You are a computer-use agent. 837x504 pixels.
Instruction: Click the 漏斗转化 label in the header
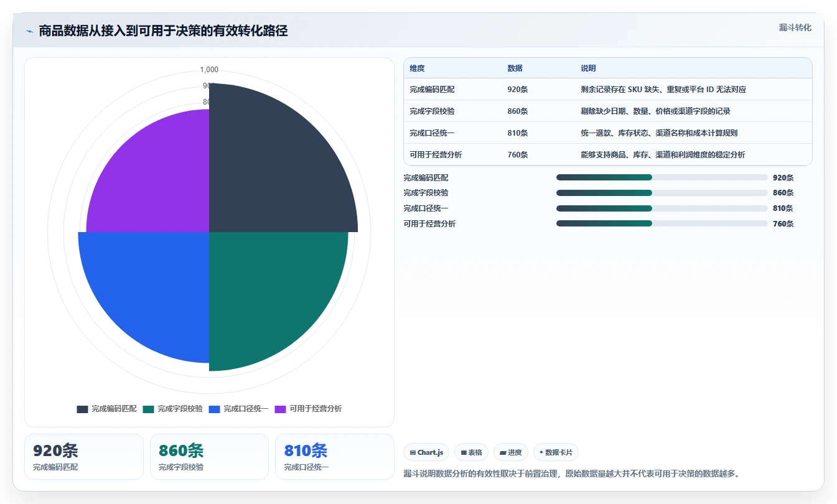[795, 27]
